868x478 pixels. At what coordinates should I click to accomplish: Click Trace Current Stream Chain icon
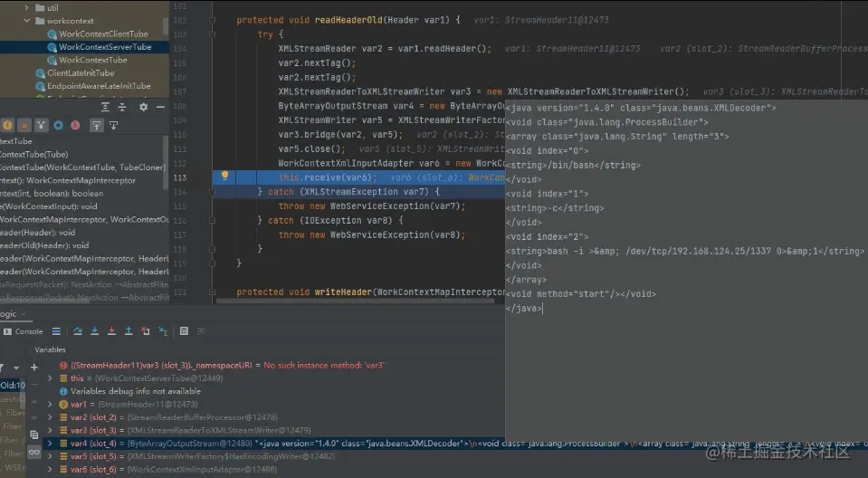click(x=201, y=331)
